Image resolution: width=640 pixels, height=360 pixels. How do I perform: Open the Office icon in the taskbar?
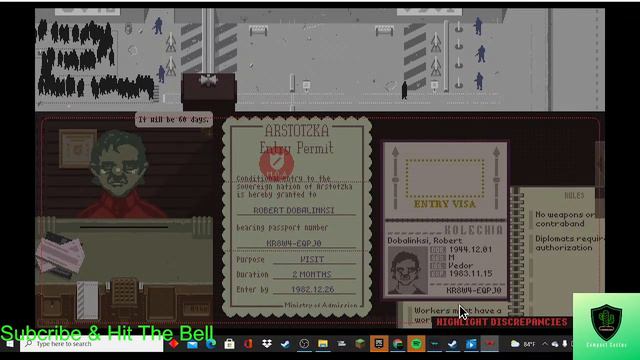tap(248, 344)
